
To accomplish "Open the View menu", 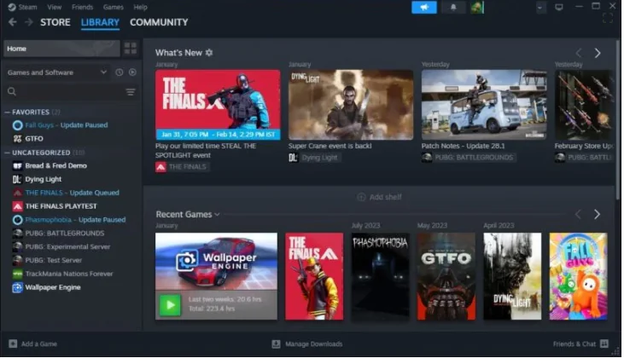I will (x=54, y=7).
